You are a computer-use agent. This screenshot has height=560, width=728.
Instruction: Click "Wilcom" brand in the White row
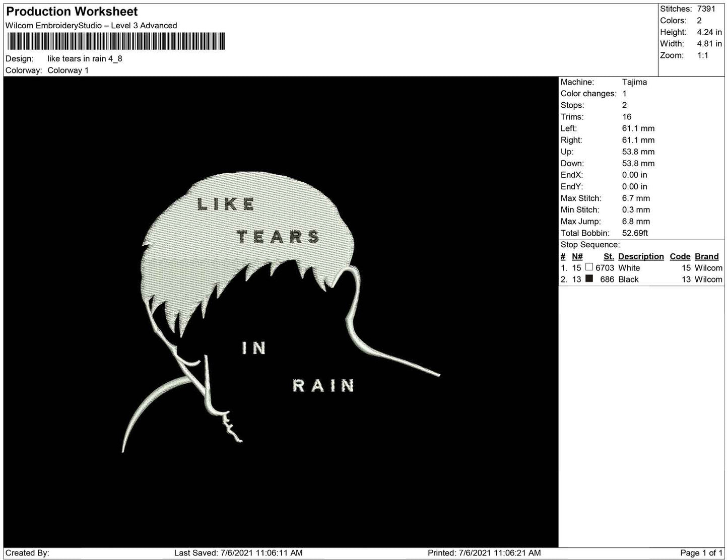pyautogui.click(x=708, y=268)
